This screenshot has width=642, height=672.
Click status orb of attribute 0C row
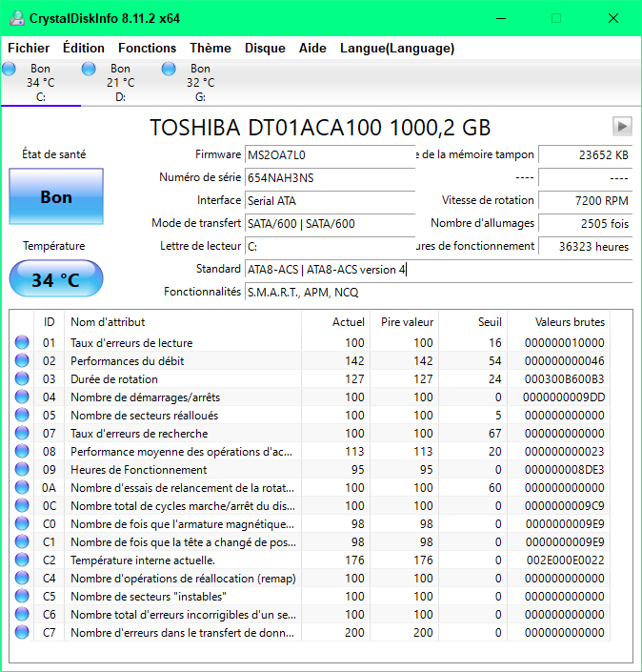click(22, 506)
